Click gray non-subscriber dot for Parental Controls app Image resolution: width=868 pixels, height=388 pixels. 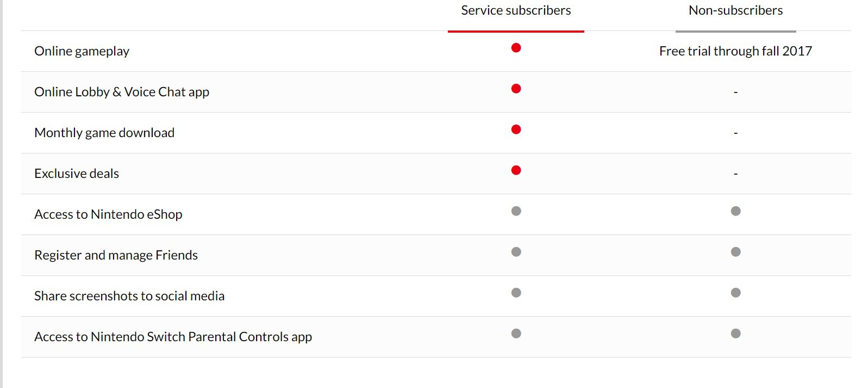click(x=736, y=334)
